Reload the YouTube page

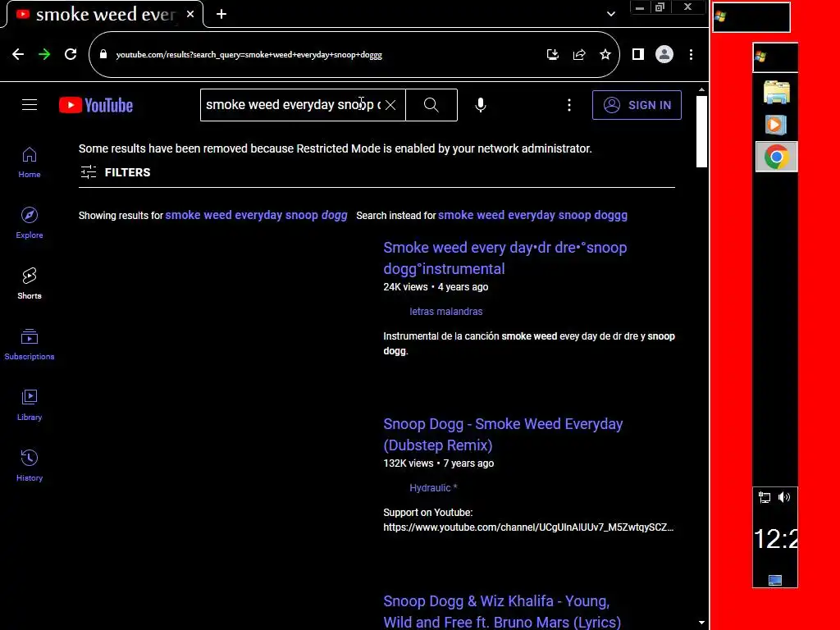click(x=71, y=54)
